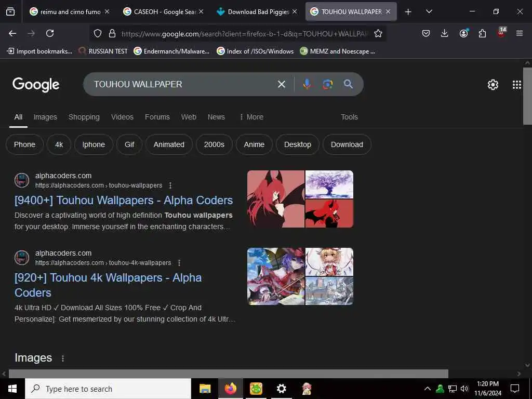Go back to the previous page
Viewport: 532px width, 399px height.
[12, 33]
